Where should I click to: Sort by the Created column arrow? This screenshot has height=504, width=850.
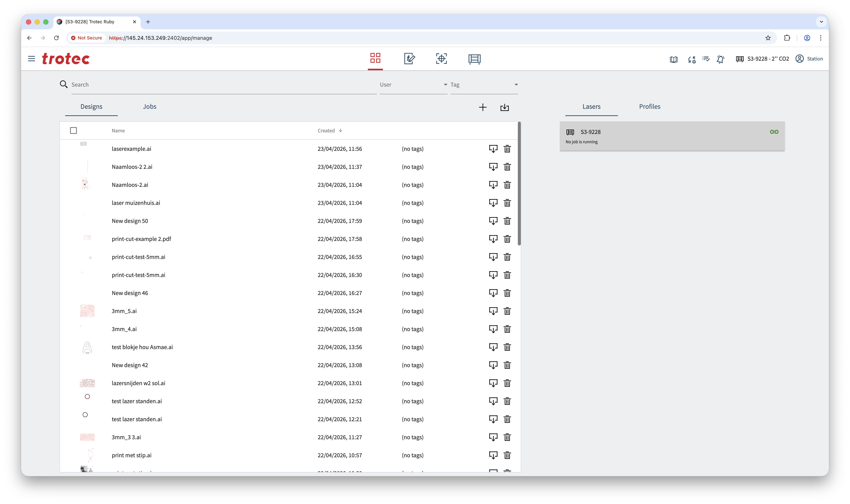340,131
